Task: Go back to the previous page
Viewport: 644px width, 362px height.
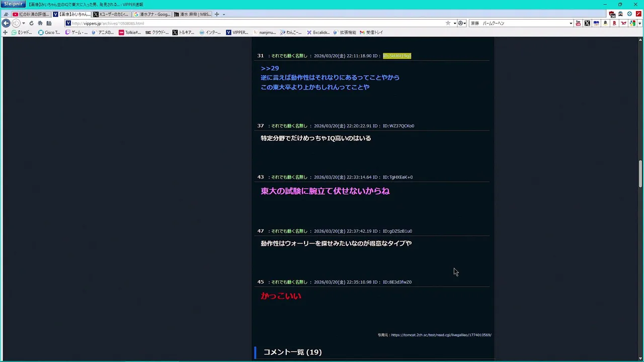Action: [x=6, y=23]
